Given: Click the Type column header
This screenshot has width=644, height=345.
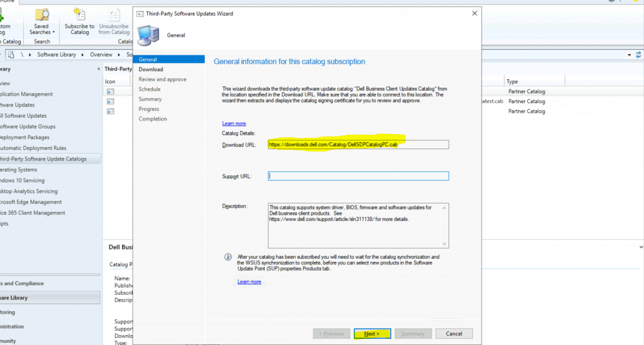Looking at the screenshot, I should tap(535, 81).
